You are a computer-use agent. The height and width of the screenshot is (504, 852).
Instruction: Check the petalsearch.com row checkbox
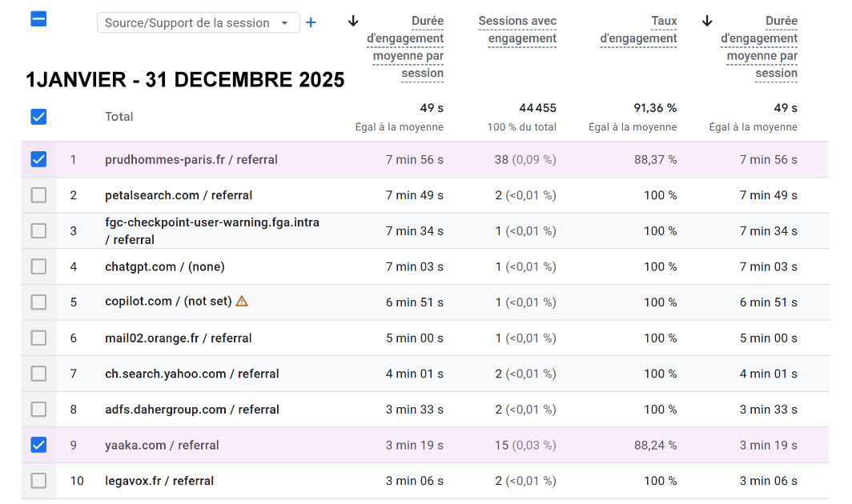[38, 195]
